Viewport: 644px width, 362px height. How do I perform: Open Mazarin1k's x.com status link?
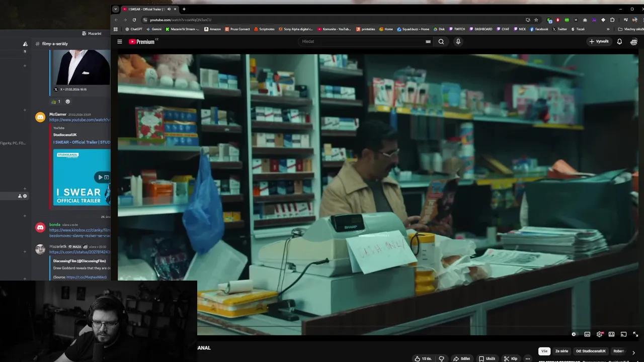coord(79,251)
